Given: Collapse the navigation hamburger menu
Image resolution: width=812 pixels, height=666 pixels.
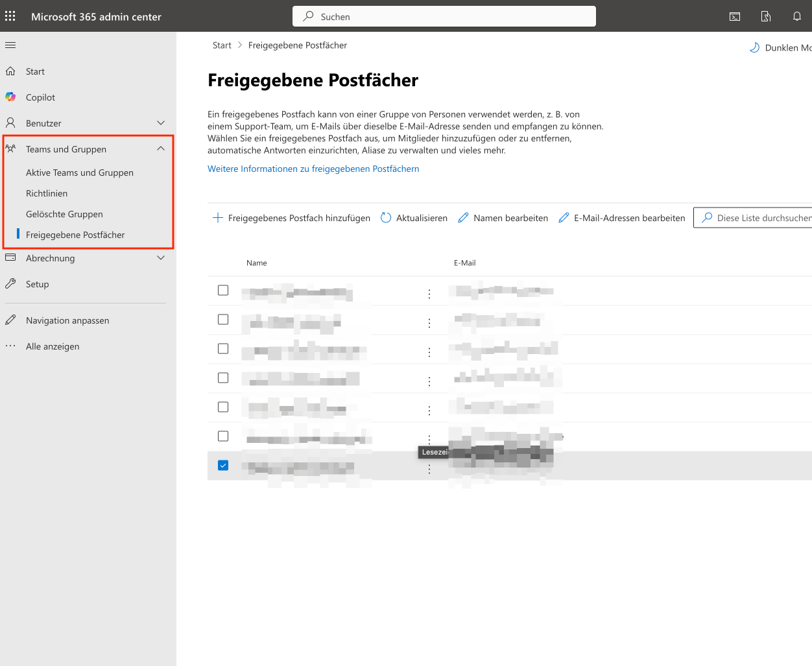Looking at the screenshot, I should click(x=10, y=45).
